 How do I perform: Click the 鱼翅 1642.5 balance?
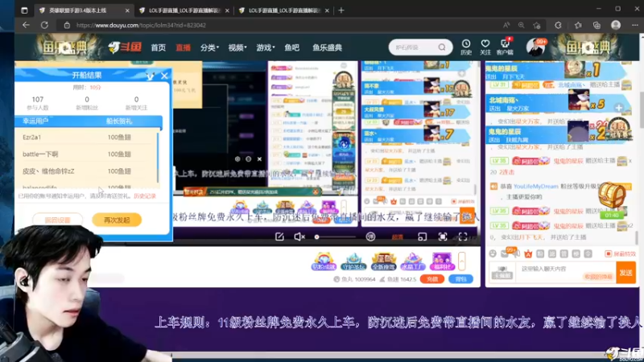398,279
